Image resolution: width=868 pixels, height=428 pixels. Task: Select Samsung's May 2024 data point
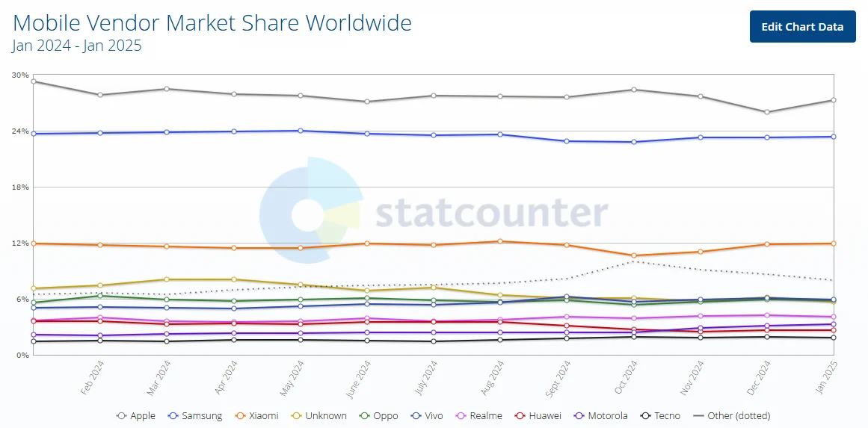tap(300, 131)
